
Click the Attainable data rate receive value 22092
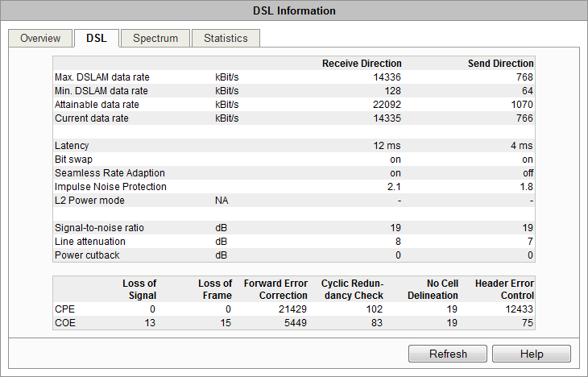(x=387, y=105)
